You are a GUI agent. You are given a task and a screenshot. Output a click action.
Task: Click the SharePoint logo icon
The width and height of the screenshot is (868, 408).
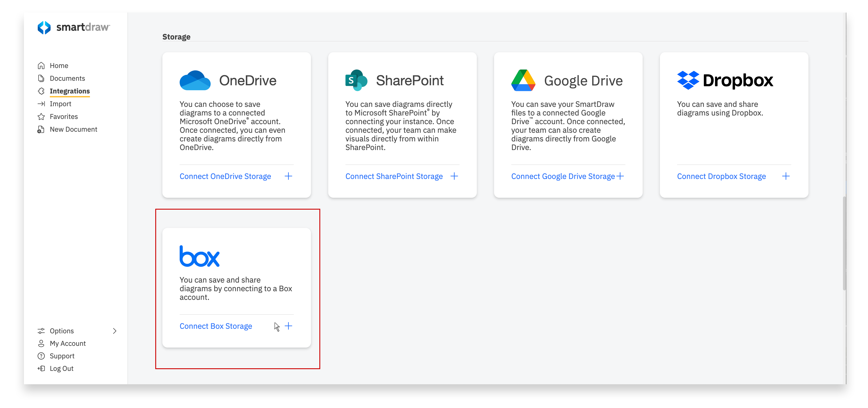356,80
